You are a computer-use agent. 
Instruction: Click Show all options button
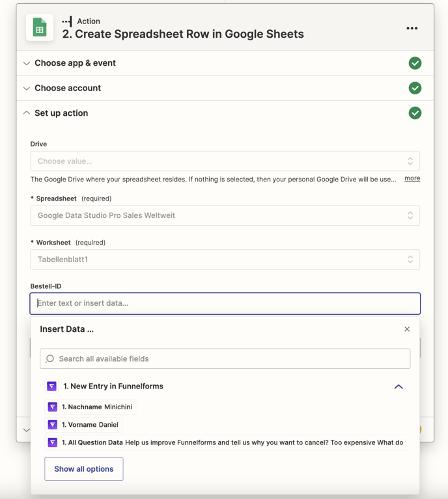pyautogui.click(x=84, y=469)
